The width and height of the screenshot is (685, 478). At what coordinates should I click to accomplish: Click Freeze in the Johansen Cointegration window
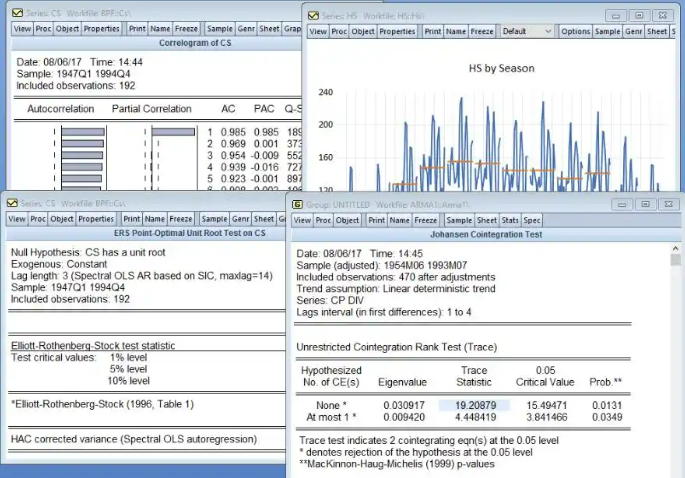(426, 220)
